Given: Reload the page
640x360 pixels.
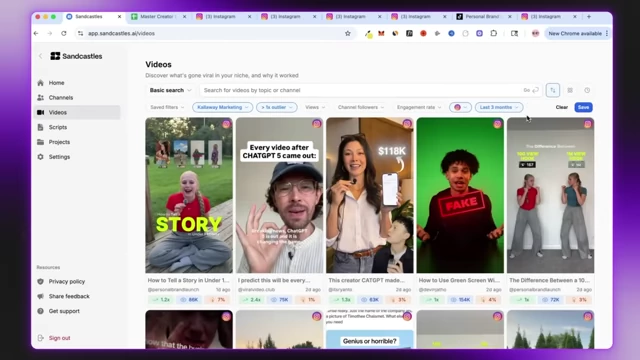Looking at the screenshot, I should point(64,33).
